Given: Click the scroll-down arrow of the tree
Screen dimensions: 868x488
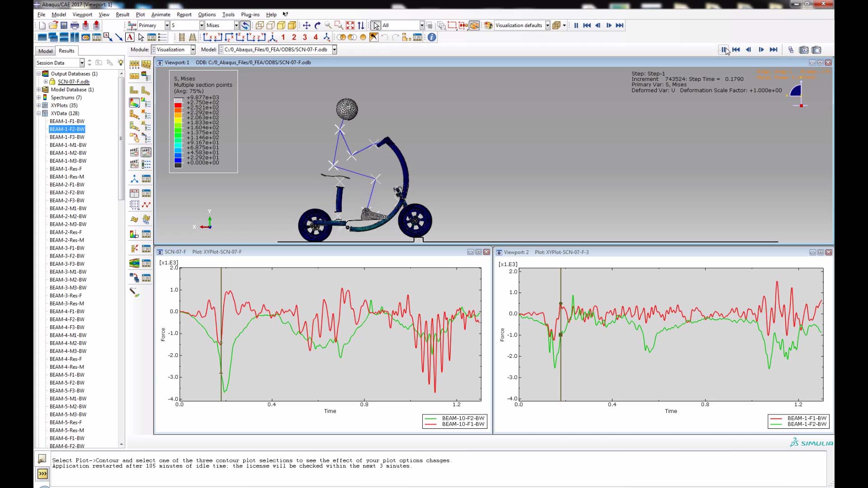Looking at the screenshot, I should 121,445.
